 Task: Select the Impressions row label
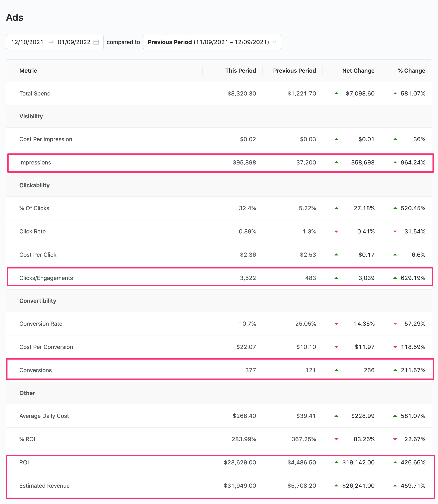(35, 163)
